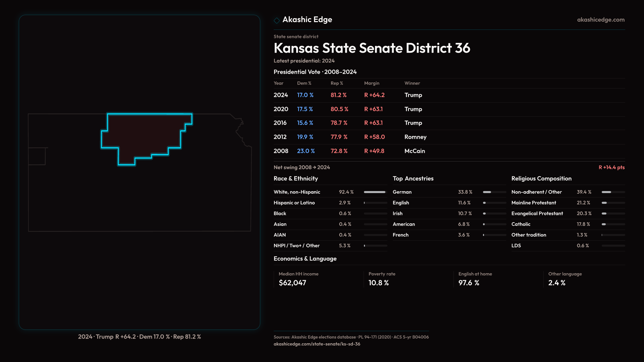The height and width of the screenshot is (362, 644).
Task: Click the German ancestry percentage bar
Action: click(x=494, y=192)
